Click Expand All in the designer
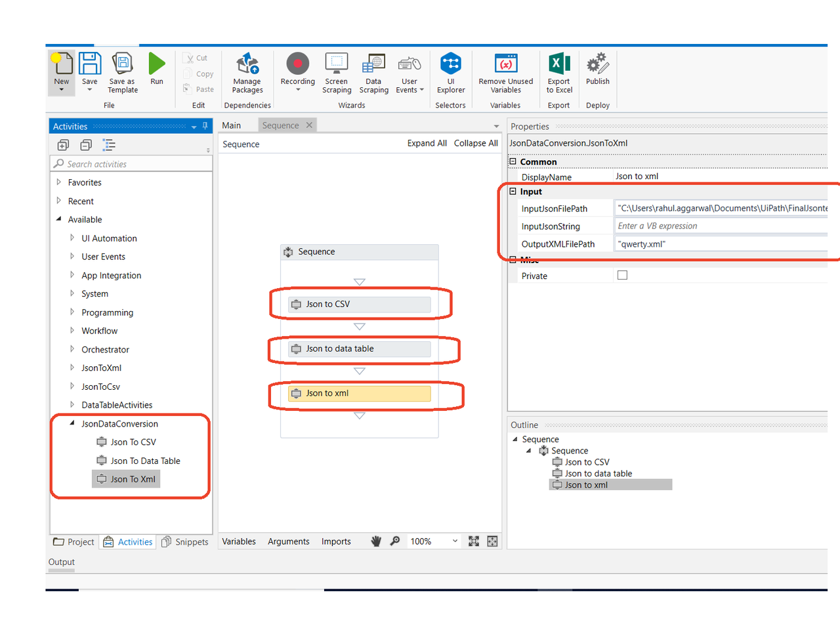This screenshot has height=630, width=840. [427, 142]
